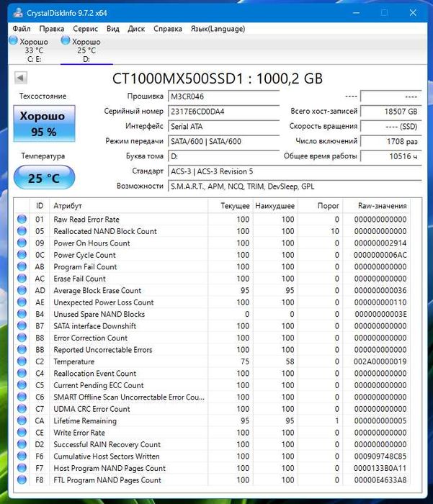Click the firmware field M3CR046

(x=223, y=96)
